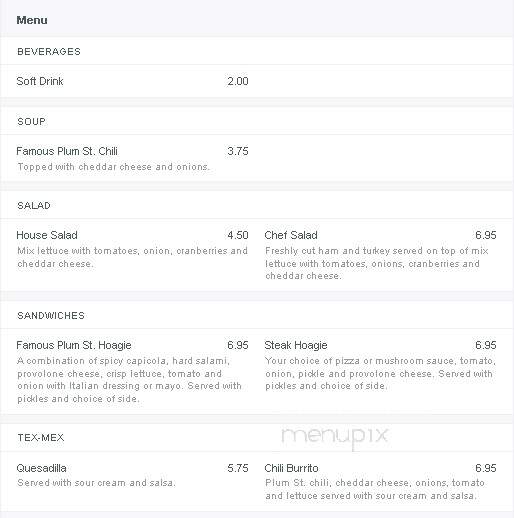Click the House Salad description text

click(x=132, y=257)
